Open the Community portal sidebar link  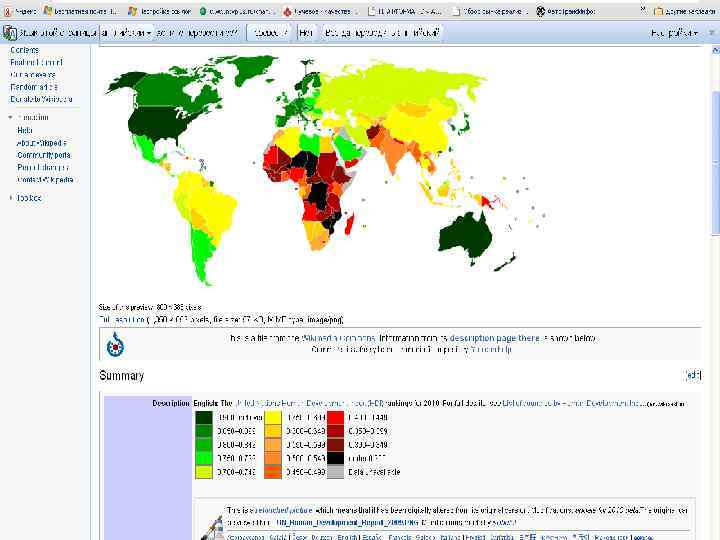44,155
